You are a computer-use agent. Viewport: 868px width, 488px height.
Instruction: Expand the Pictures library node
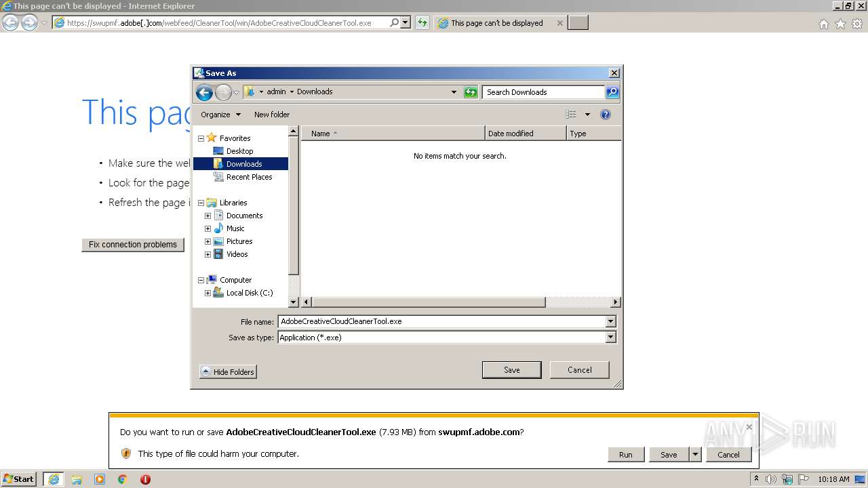pyautogui.click(x=208, y=241)
